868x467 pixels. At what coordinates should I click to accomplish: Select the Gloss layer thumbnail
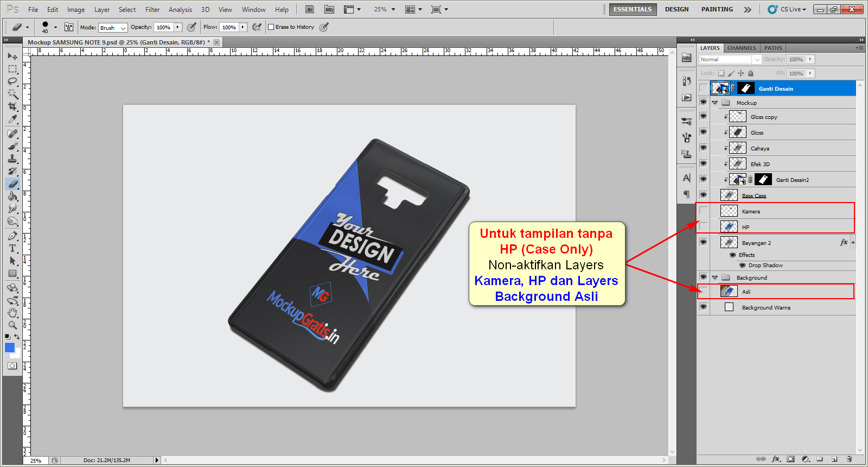click(738, 132)
